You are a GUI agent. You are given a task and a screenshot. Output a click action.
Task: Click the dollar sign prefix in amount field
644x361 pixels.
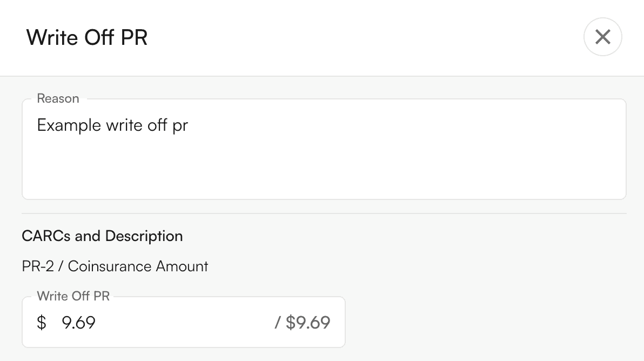point(42,323)
